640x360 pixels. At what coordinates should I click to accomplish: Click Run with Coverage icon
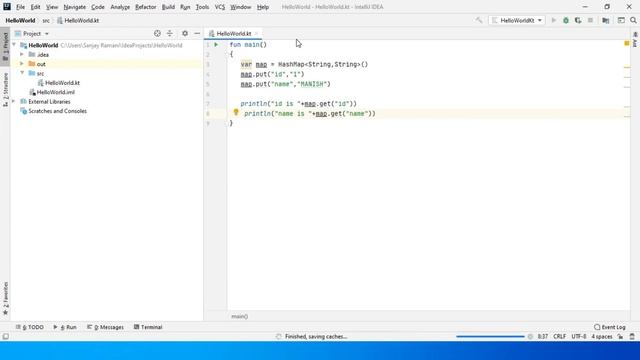(578, 20)
